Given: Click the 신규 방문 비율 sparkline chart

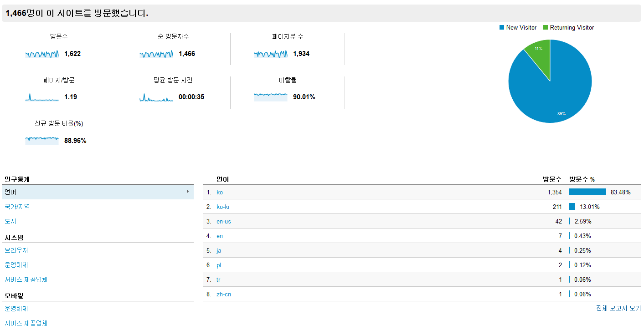Looking at the screenshot, I should pos(42,140).
